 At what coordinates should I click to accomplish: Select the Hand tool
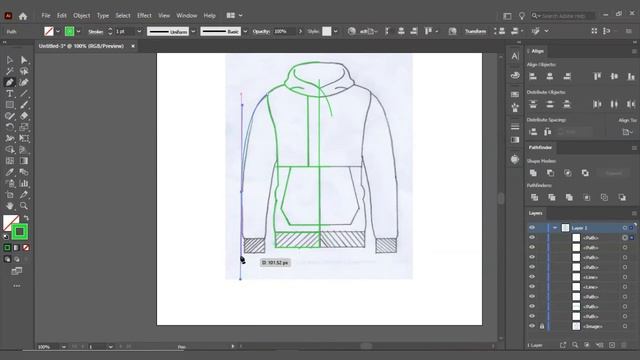click(9, 206)
